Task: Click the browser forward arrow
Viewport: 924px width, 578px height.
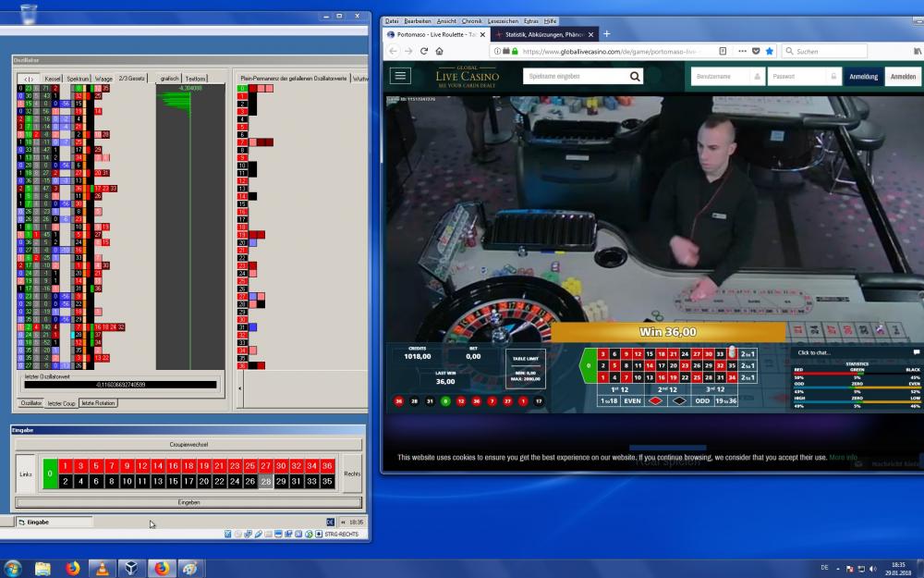Action: pyautogui.click(x=408, y=51)
